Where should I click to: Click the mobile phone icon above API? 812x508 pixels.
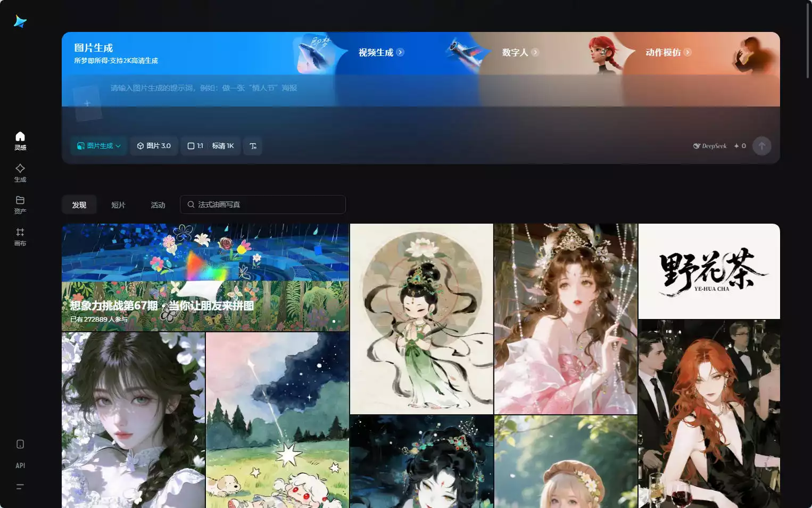pyautogui.click(x=20, y=444)
